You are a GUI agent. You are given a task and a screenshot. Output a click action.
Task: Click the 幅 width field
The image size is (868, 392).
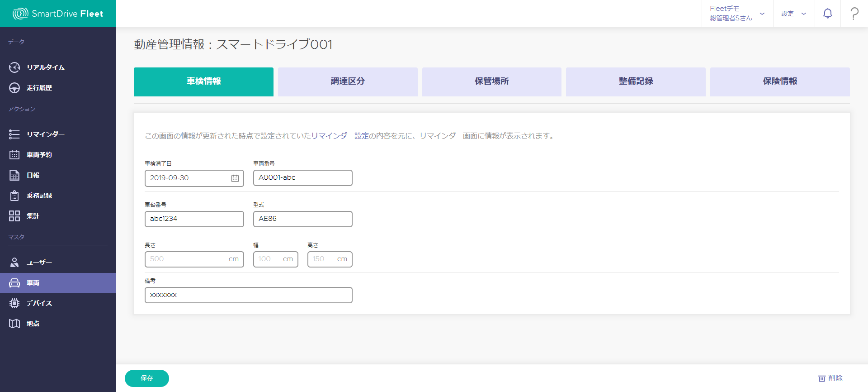pyautogui.click(x=276, y=259)
